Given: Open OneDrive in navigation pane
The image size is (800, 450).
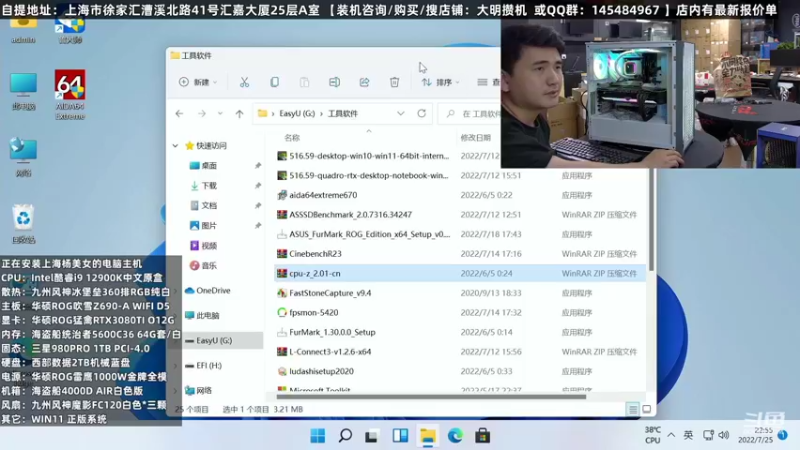Looking at the screenshot, I should [x=208, y=291].
